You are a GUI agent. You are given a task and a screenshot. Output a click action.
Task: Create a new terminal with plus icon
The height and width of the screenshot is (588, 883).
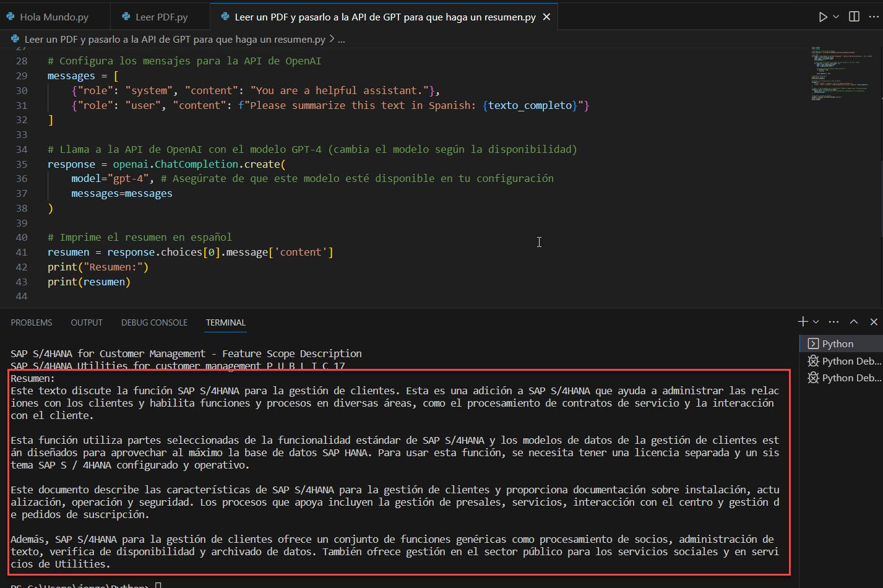803,322
